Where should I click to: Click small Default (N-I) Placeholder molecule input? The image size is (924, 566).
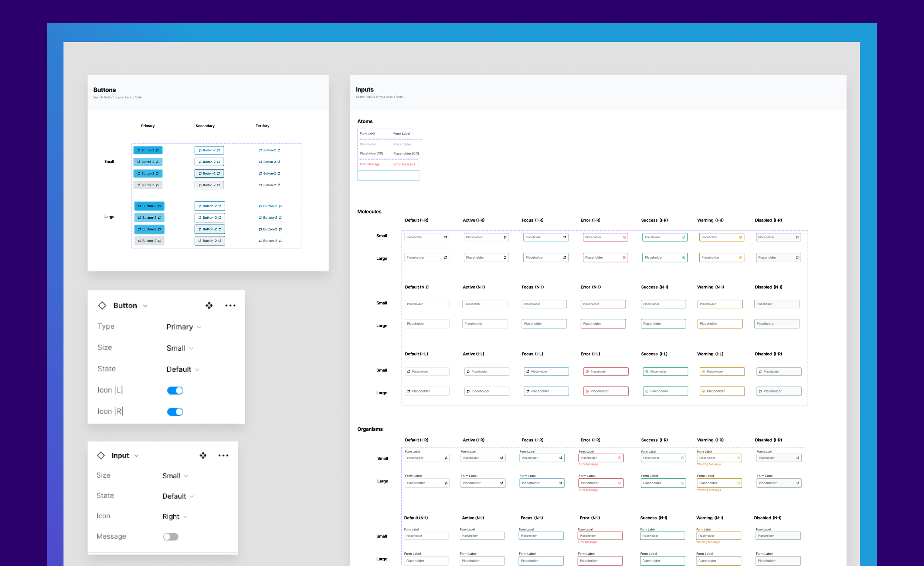click(427, 304)
